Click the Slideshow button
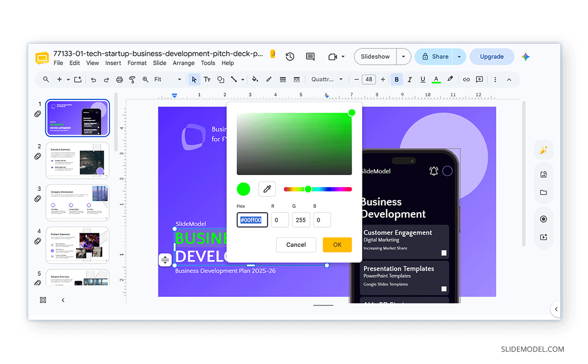The width and height of the screenshot is (588, 364). [x=375, y=57]
